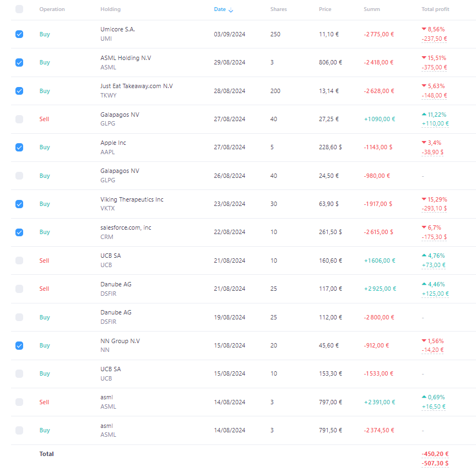Open Just Eat Takeaway.com N.V holding

pos(137,86)
